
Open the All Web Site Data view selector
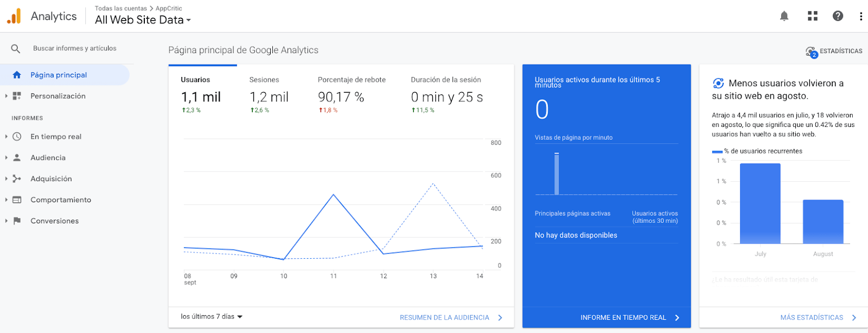coord(143,20)
